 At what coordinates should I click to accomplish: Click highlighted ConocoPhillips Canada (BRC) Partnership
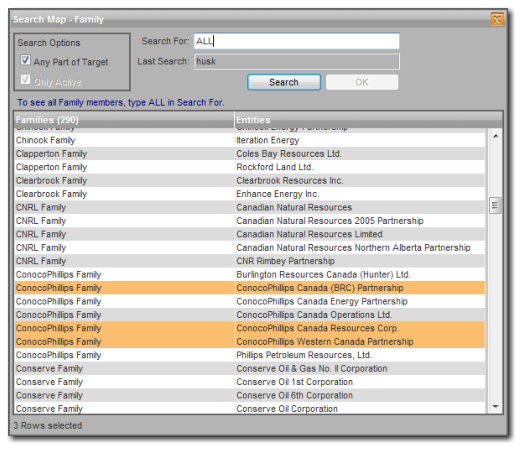pyautogui.click(x=250, y=288)
